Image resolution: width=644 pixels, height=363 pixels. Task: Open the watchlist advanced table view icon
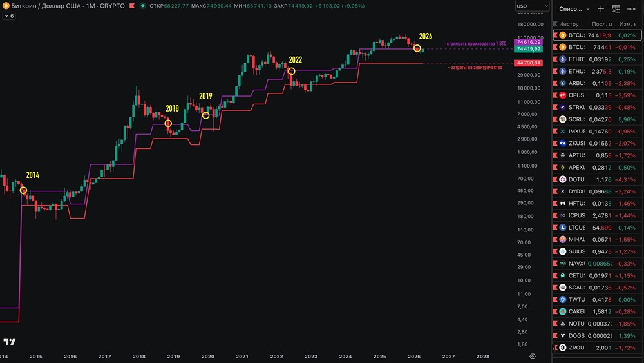(616, 8)
